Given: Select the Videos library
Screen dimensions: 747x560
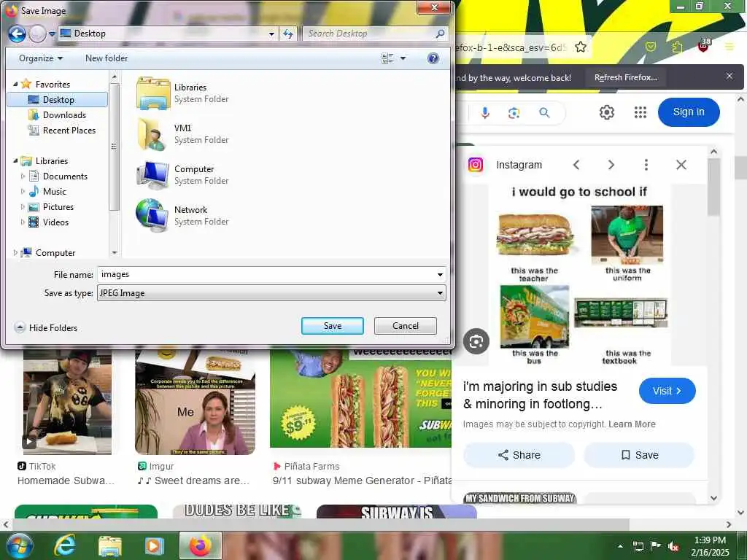Looking at the screenshot, I should [x=55, y=222].
